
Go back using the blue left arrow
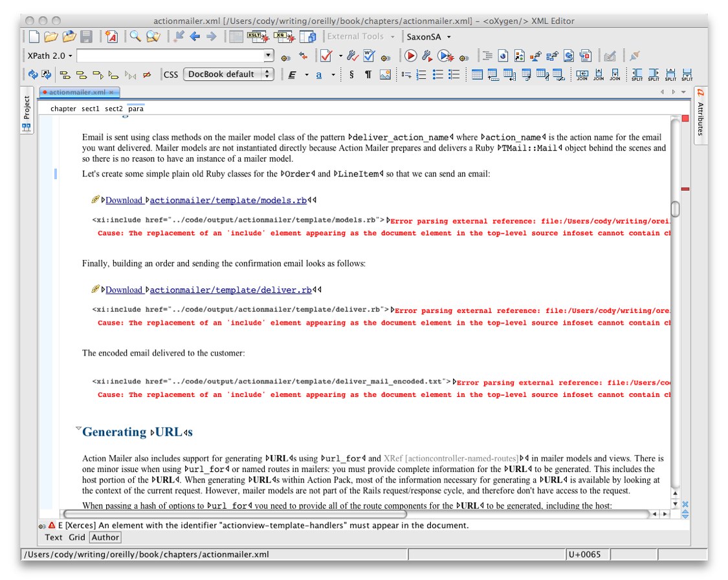point(195,37)
